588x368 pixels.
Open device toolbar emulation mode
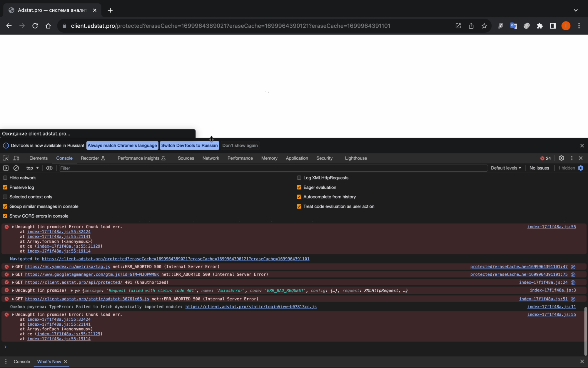click(16, 158)
